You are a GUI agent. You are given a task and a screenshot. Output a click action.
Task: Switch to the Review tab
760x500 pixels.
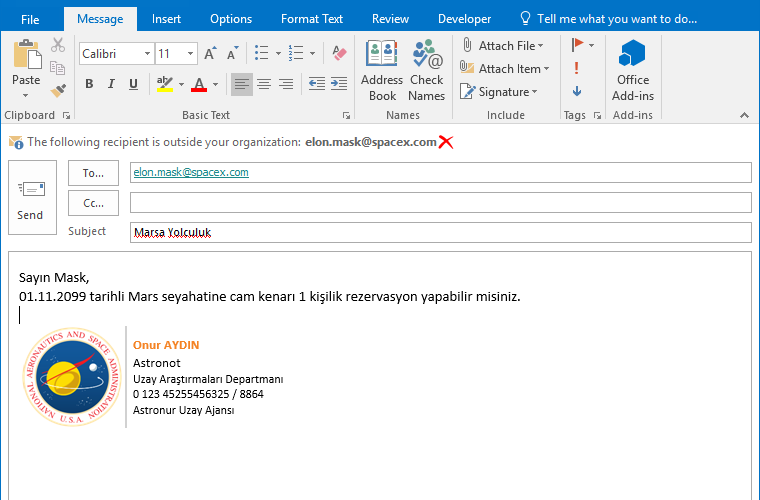[x=390, y=19]
